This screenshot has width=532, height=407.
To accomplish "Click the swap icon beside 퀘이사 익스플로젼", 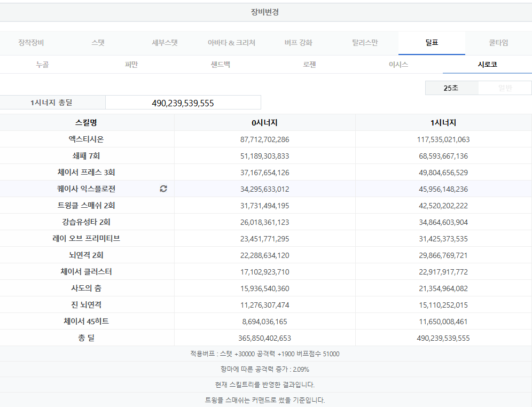I will (163, 189).
